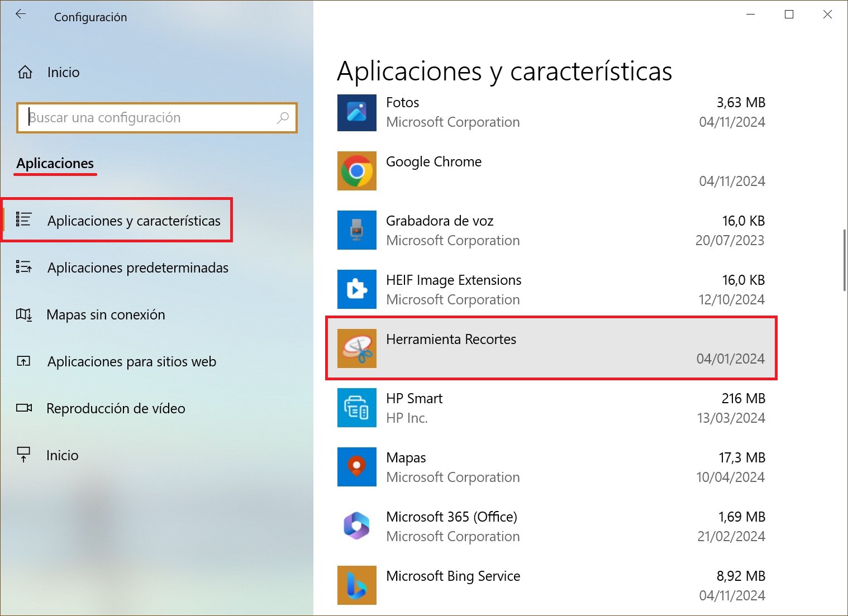The height and width of the screenshot is (616, 848).
Task: Click Mapas app name in list
Action: [406, 457]
